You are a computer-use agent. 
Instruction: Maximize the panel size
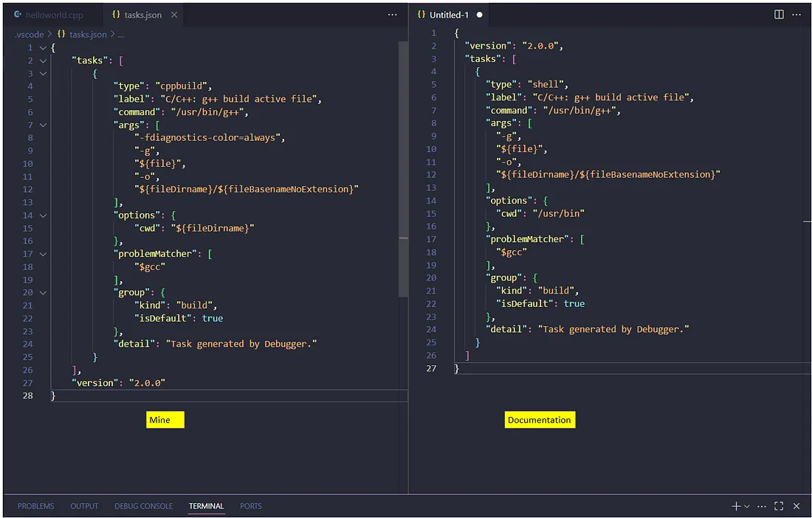[779, 506]
